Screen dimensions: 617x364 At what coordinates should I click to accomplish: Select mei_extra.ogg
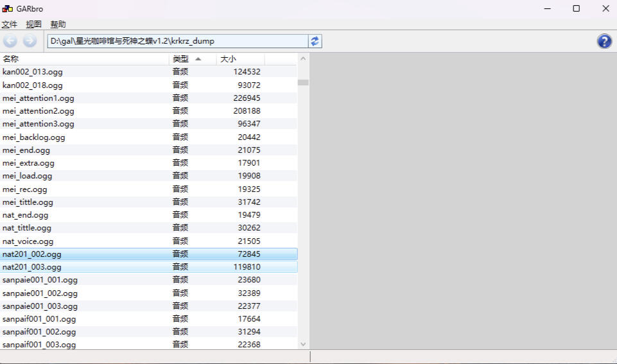[x=148, y=163]
